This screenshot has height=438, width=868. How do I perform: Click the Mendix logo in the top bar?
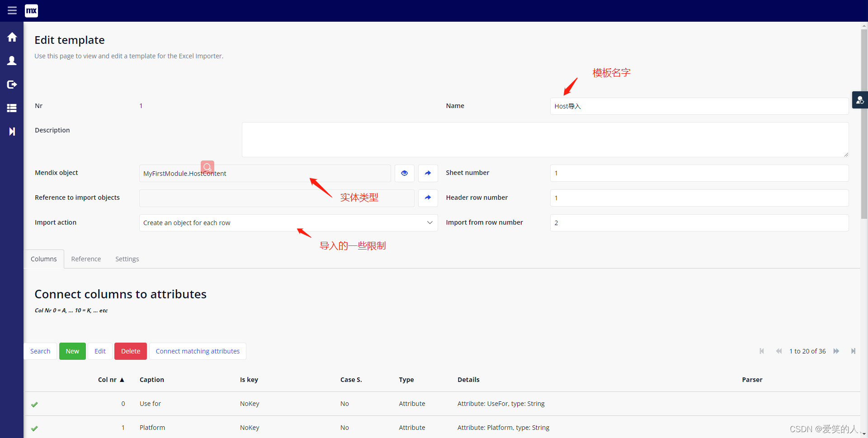pyautogui.click(x=31, y=11)
